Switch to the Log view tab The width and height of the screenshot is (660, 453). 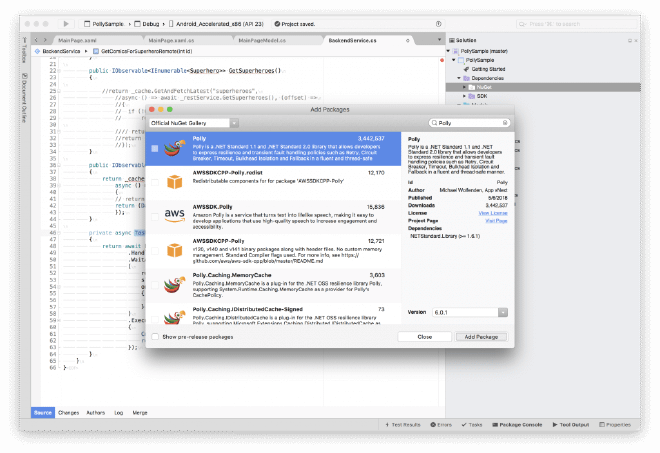(119, 413)
